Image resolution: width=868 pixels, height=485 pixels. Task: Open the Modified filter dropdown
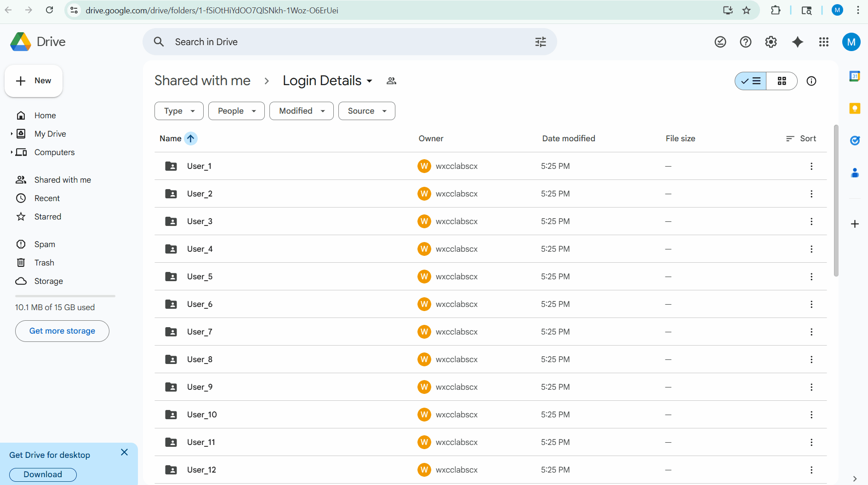pyautogui.click(x=301, y=111)
